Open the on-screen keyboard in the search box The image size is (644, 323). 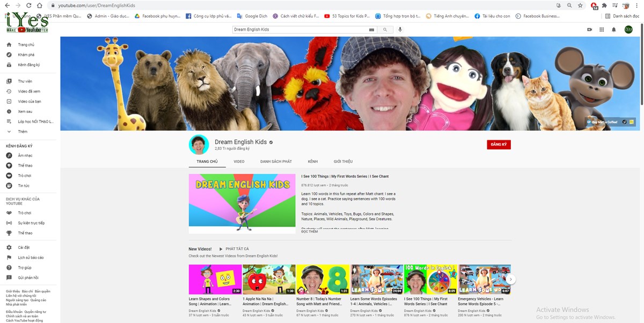[372, 30]
